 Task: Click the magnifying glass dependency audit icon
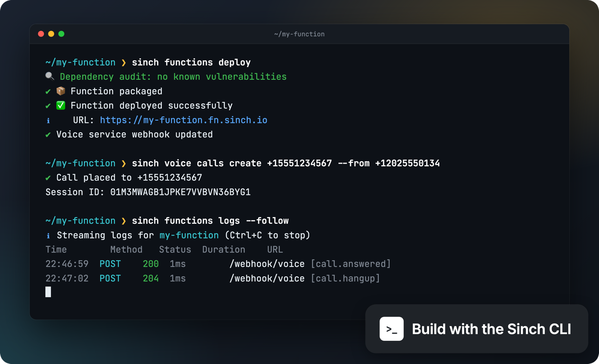point(50,76)
